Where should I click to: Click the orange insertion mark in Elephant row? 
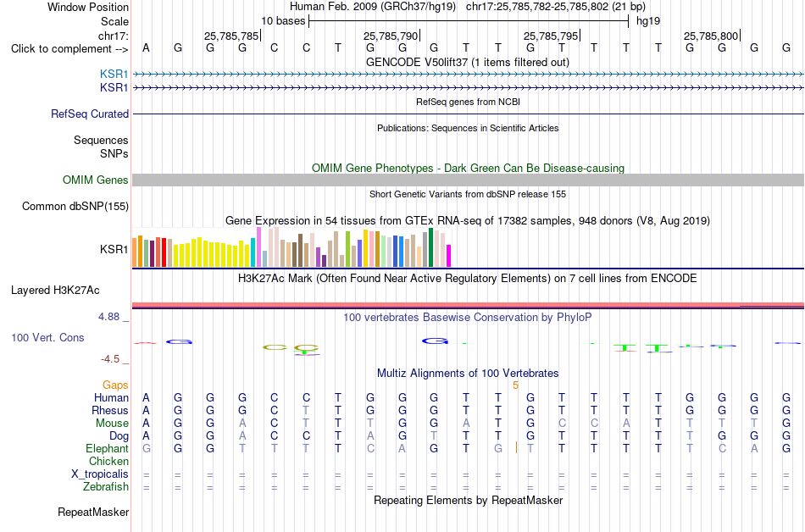[x=516, y=447]
